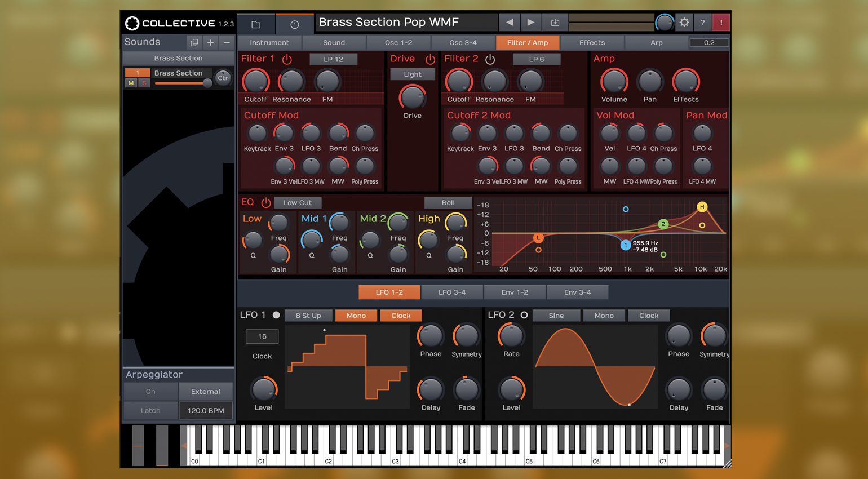The height and width of the screenshot is (479, 868).
Task: Click the save preset download icon
Action: [555, 23]
